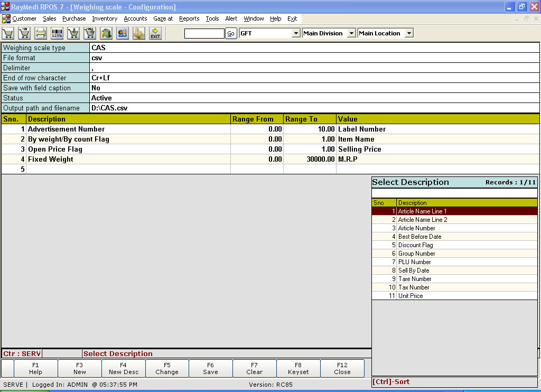The height and width of the screenshot is (392, 541).
Task: Click the search field beside Go
Action: (x=204, y=33)
